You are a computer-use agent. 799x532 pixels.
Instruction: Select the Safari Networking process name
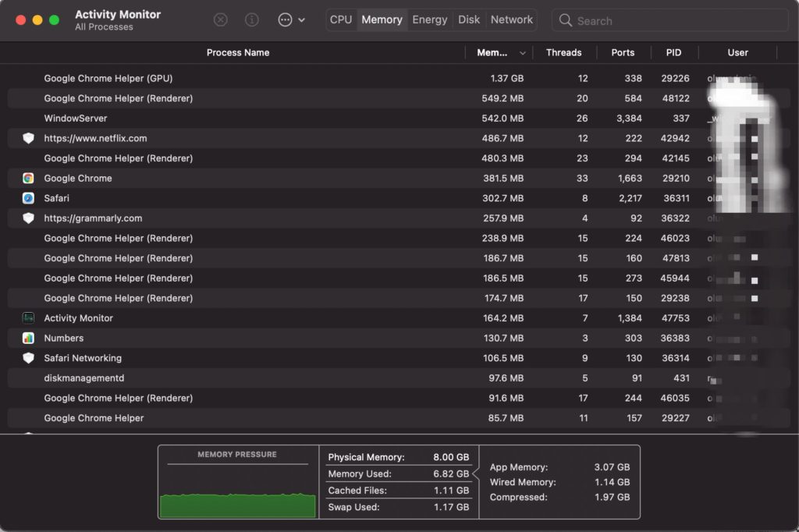coord(83,358)
